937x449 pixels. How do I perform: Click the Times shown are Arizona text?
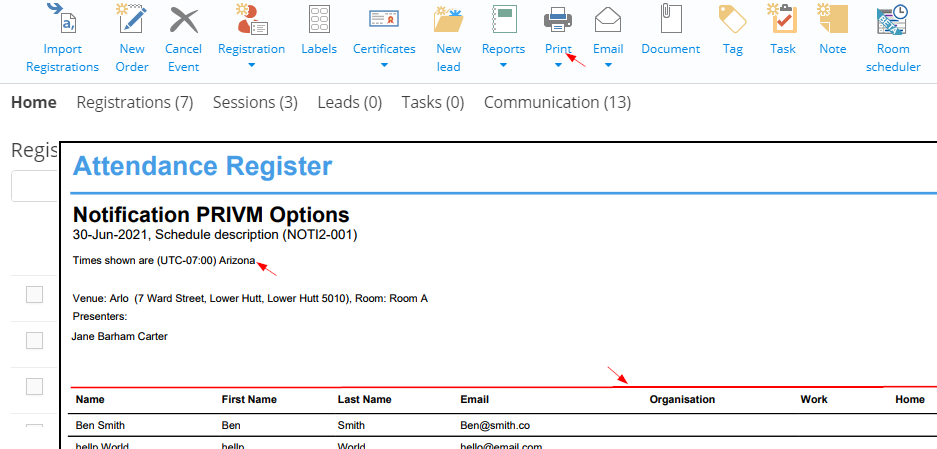click(164, 261)
